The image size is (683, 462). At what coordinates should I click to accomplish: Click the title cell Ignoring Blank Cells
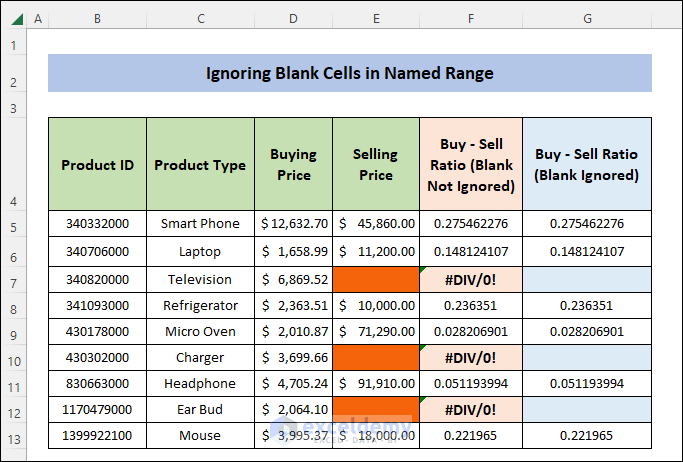(350, 73)
